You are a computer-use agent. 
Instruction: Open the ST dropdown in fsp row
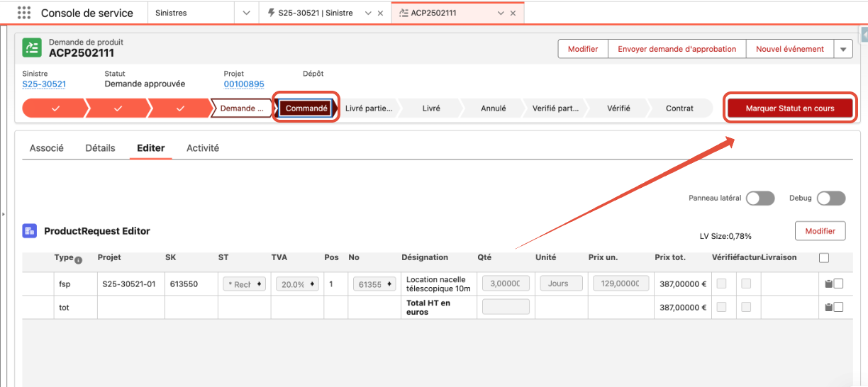tap(244, 284)
